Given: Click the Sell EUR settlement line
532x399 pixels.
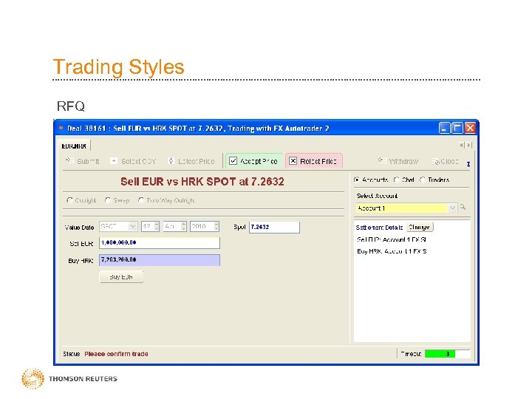Looking at the screenshot, I should 392,239.
